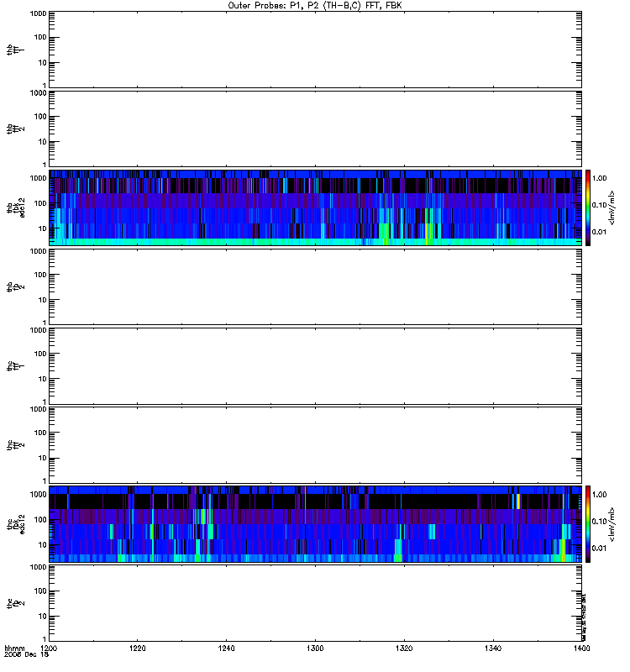Click the 10 tick of thc fff 1 panel

click(x=42, y=380)
